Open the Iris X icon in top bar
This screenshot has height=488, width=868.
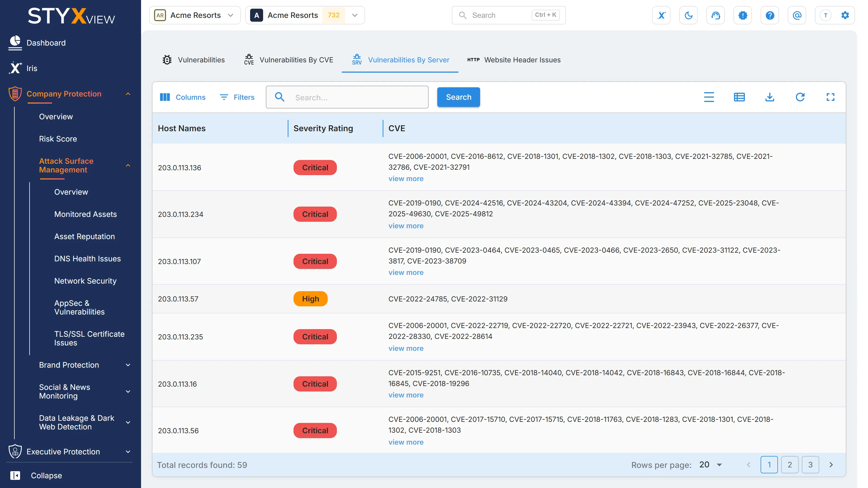click(661, 15)
